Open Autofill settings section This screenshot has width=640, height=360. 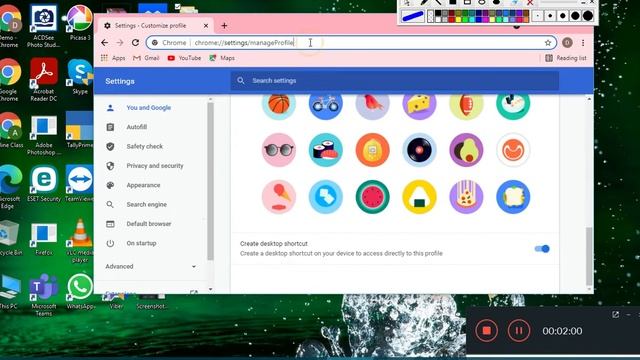pyautogui.click(x=137, y=127)
